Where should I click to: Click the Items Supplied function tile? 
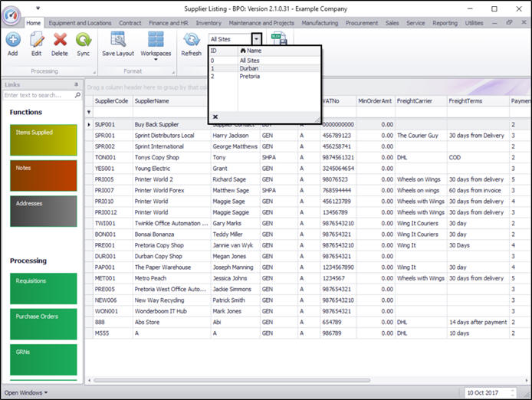[44, 139]
